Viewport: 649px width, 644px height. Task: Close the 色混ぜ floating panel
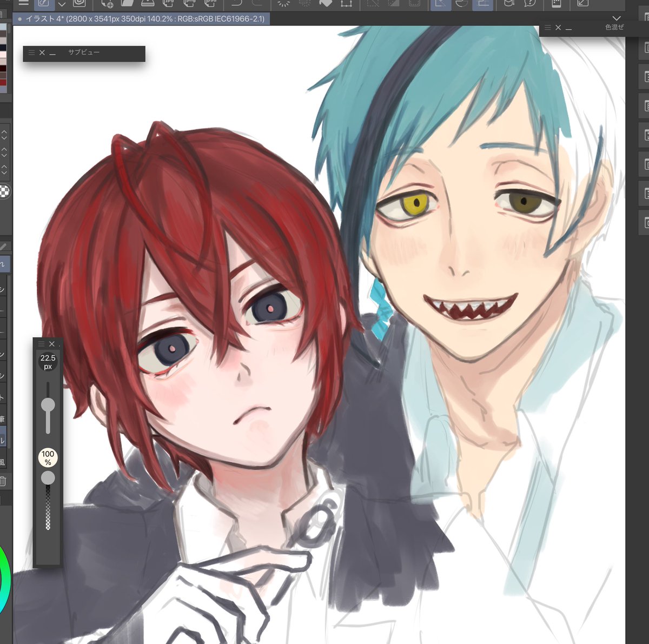tap(558, 28)
